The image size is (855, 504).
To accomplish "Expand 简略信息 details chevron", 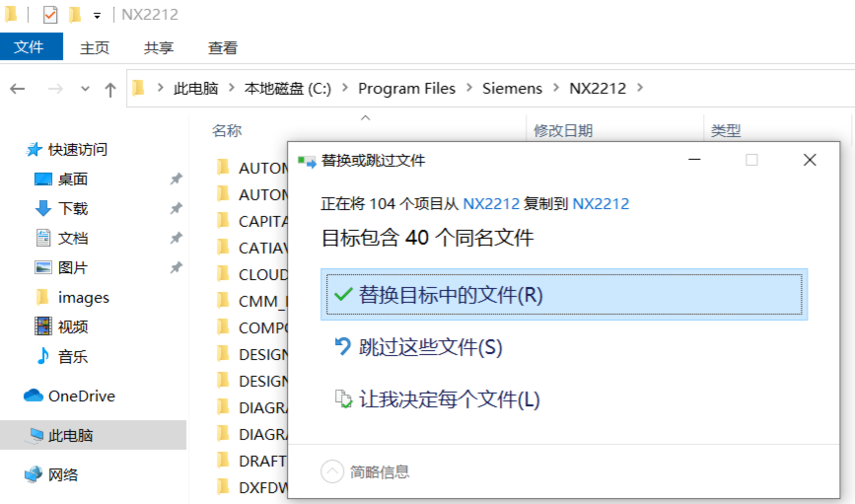I will coord(332,471).
